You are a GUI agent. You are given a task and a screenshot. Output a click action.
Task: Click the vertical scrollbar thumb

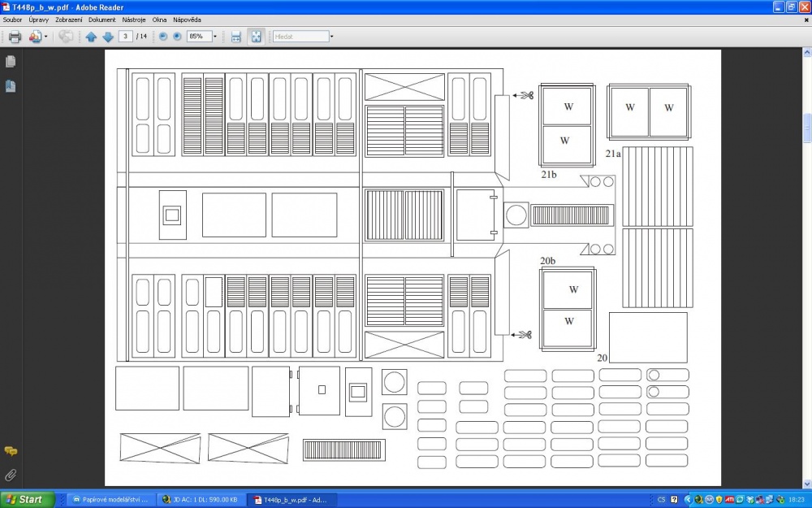point(807,128)
